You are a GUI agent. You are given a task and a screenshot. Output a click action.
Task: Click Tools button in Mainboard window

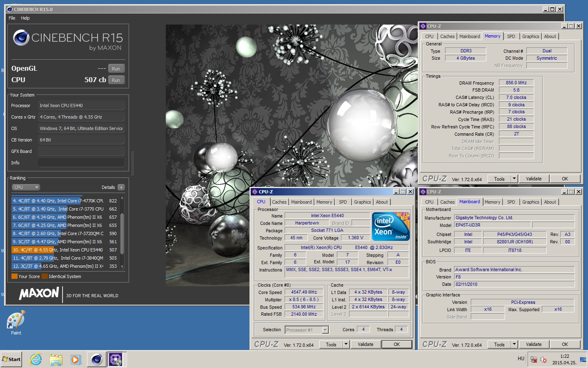(499, 344)
